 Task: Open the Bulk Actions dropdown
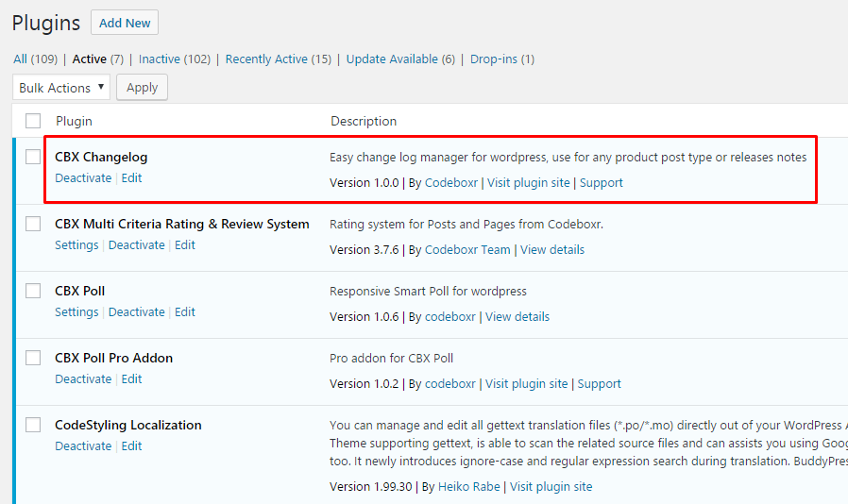pos(61,88)
